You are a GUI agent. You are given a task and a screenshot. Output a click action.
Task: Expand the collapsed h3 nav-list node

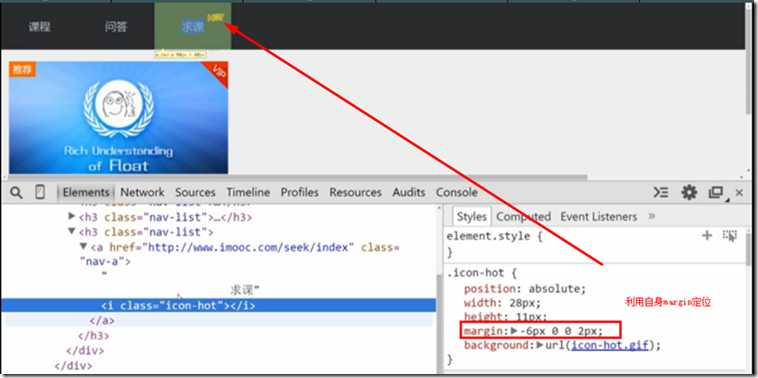[x=72, y=217]
